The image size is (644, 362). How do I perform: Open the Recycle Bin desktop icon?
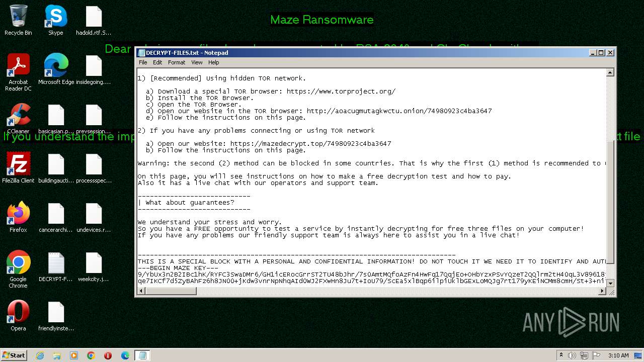click(18, 20)
